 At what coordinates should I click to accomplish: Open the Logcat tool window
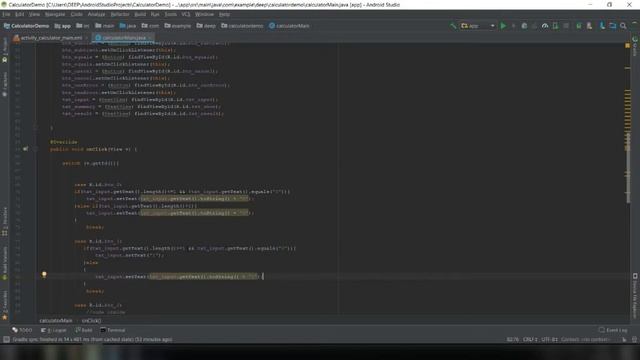[53, 330]
